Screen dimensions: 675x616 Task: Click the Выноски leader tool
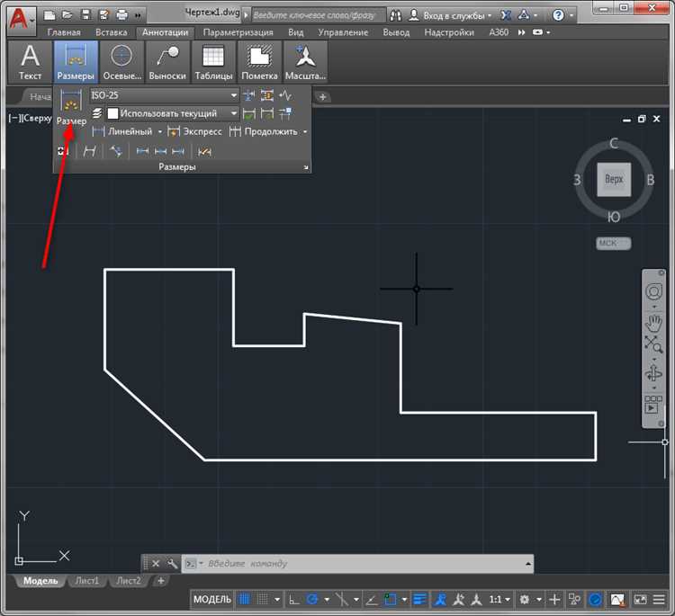click(x=167, y=62)
